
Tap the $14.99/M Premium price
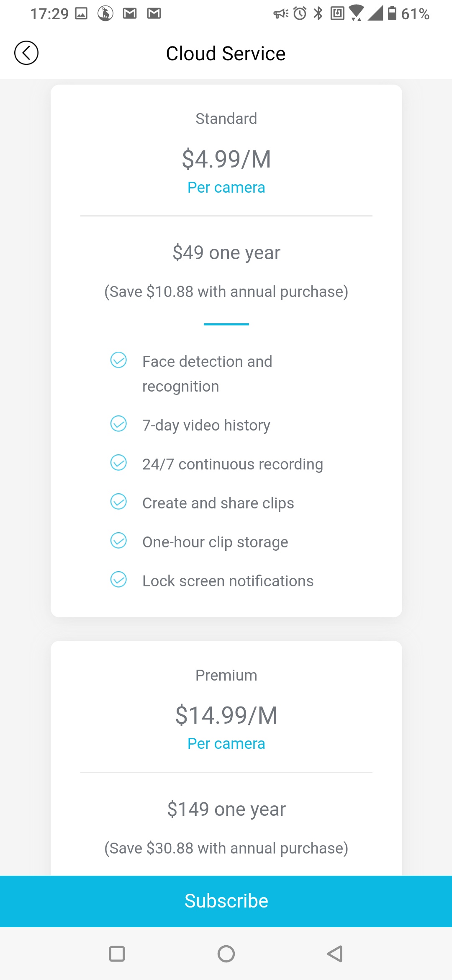[226, 715]
